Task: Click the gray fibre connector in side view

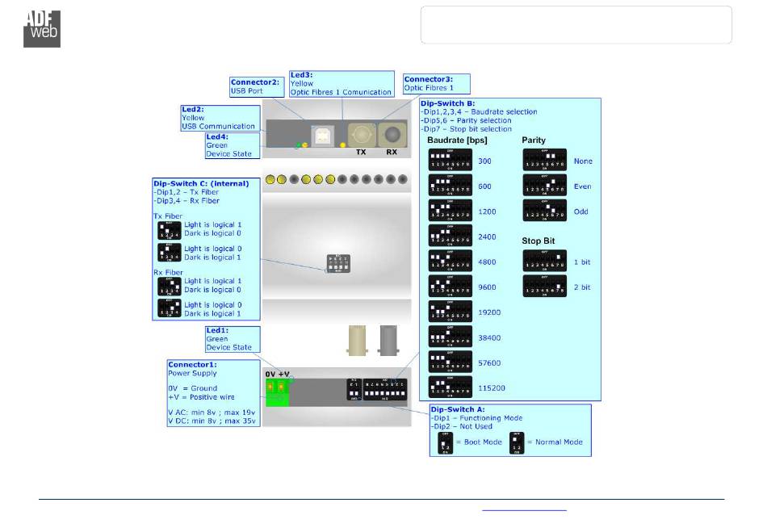Action: 389,341
